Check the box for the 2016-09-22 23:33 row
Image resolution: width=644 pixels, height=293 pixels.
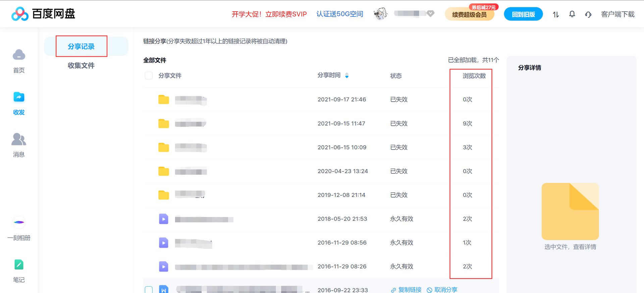(149, 290)
